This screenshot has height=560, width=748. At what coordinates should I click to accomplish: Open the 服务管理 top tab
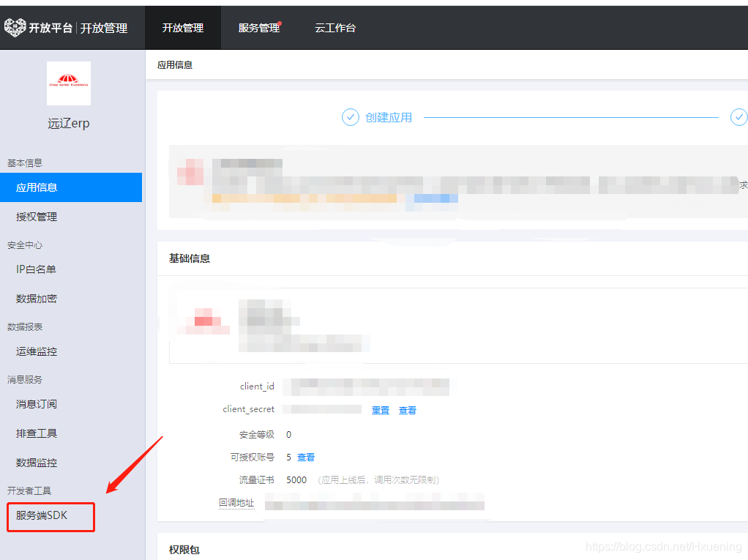pyautogui.click(x=259, y=28)
